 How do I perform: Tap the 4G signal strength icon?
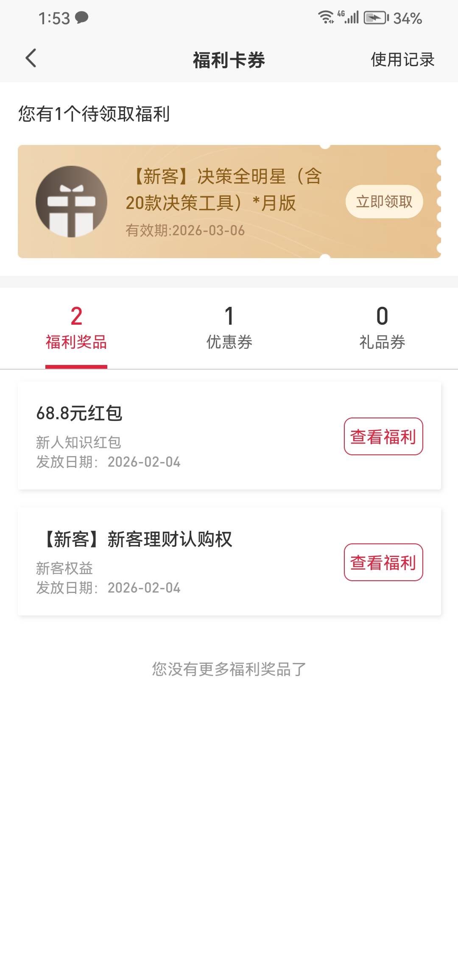[x=349, y=17]
